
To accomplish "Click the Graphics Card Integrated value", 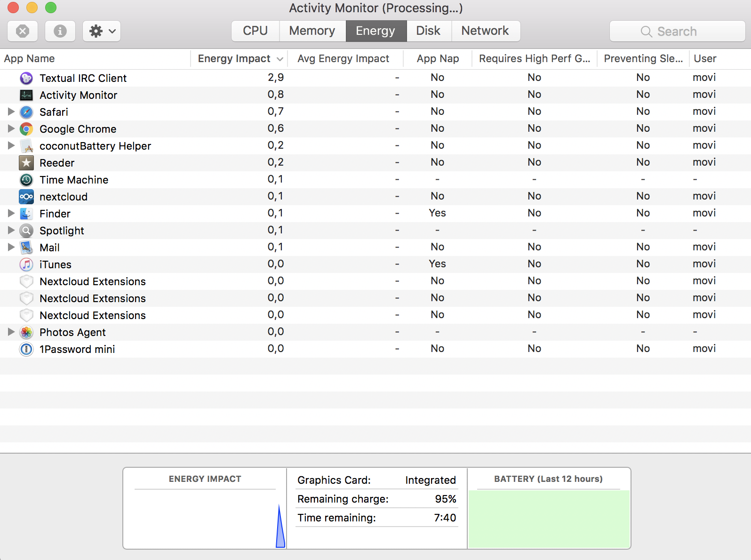I will 431,480.
